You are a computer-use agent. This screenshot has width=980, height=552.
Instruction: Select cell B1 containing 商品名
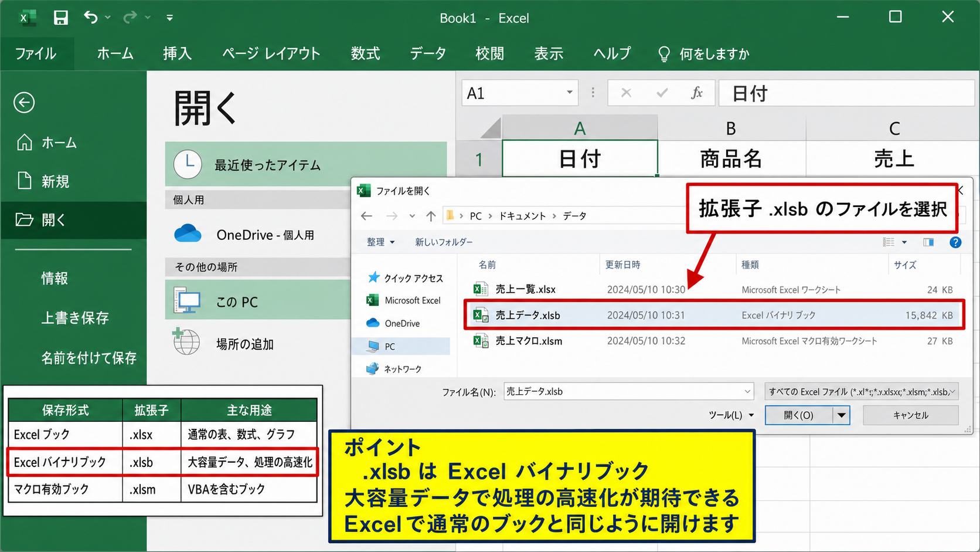point(731,158)
